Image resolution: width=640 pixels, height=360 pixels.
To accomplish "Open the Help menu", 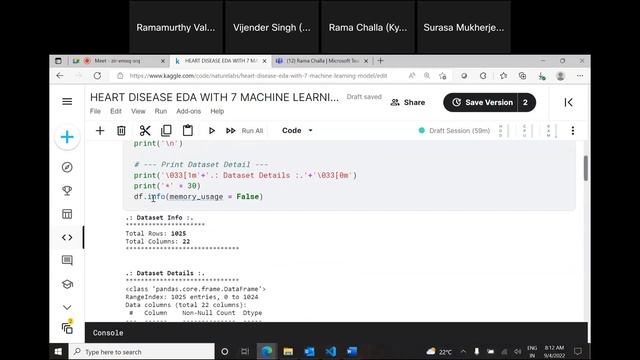I will [217, 111].
